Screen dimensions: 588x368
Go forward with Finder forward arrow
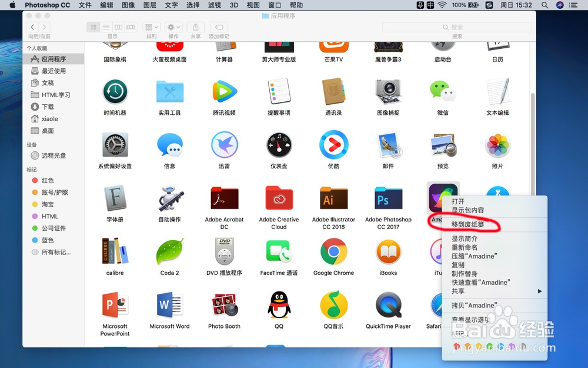pyautogui.click(x=45, y=27)
